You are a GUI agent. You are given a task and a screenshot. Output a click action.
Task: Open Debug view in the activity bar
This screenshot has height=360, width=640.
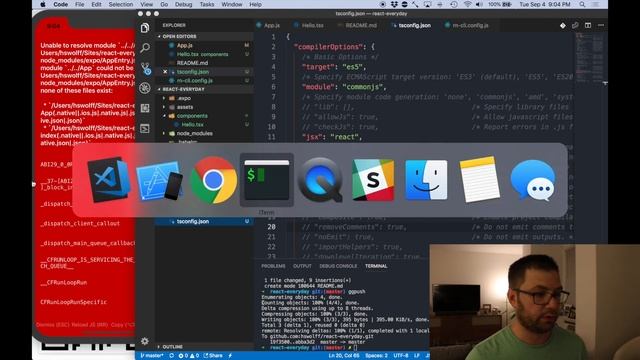pos(145,88)
